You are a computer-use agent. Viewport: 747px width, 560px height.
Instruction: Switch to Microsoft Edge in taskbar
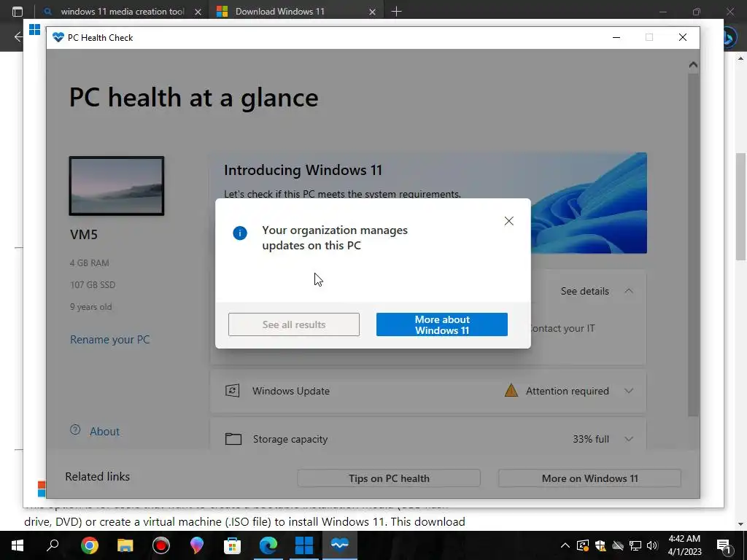[268, 545]
